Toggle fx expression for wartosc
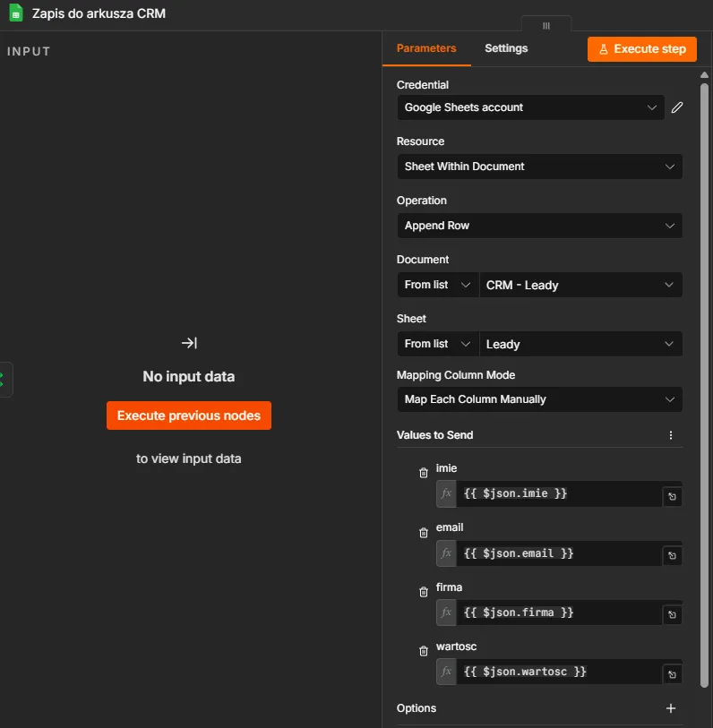Image resolution: width=713 pixels, height=728 pixels. click(x=446, y=672)
